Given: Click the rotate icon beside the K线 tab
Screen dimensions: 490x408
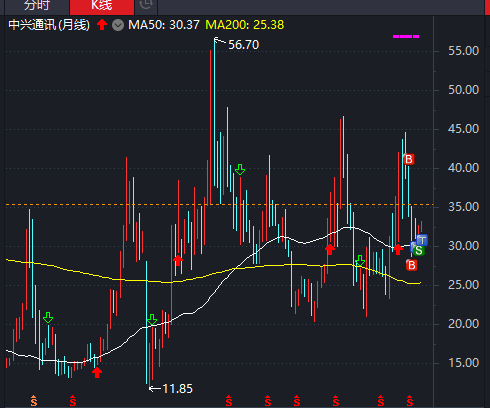Looking at the screenshot, I should pos(146,5).
